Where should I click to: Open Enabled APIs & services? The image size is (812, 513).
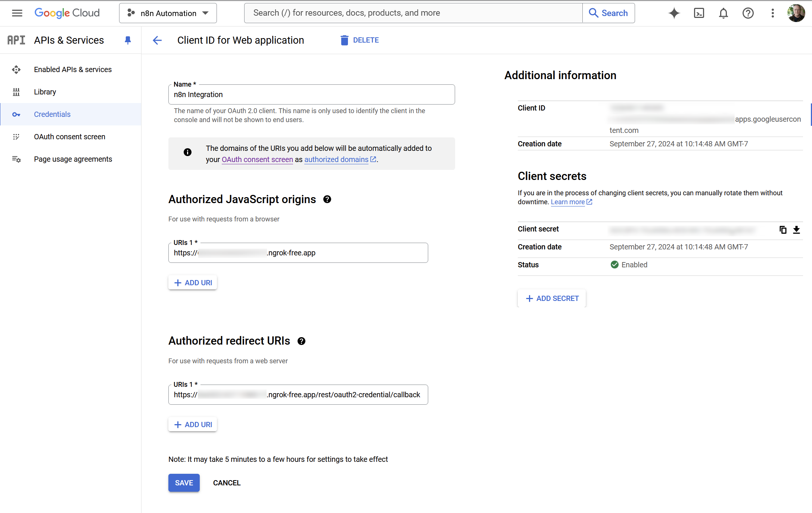click(x=71, y=69)
